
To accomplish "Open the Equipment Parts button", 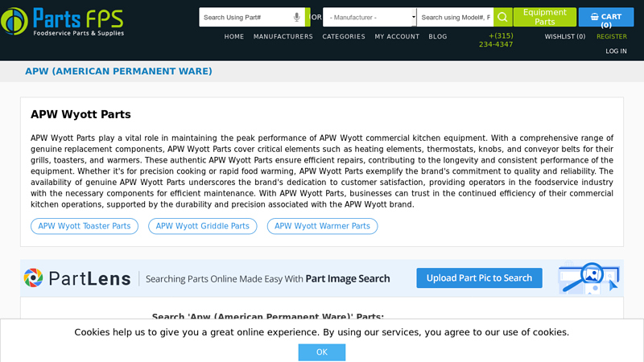I will pos(545,17).
